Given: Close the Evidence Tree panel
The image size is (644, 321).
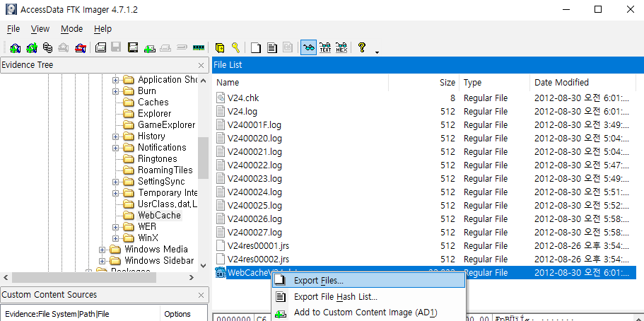Looking at the screenshot, I should (201, 65).
